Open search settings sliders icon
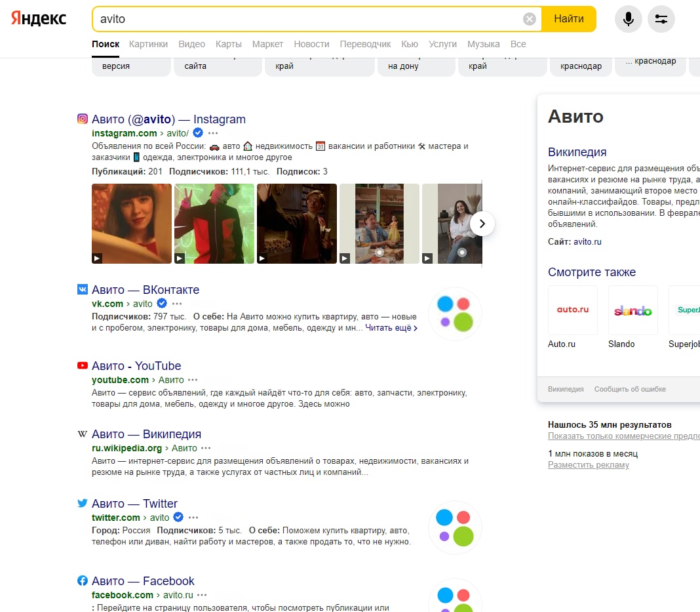Screen dimensions: 700x612 661,19
